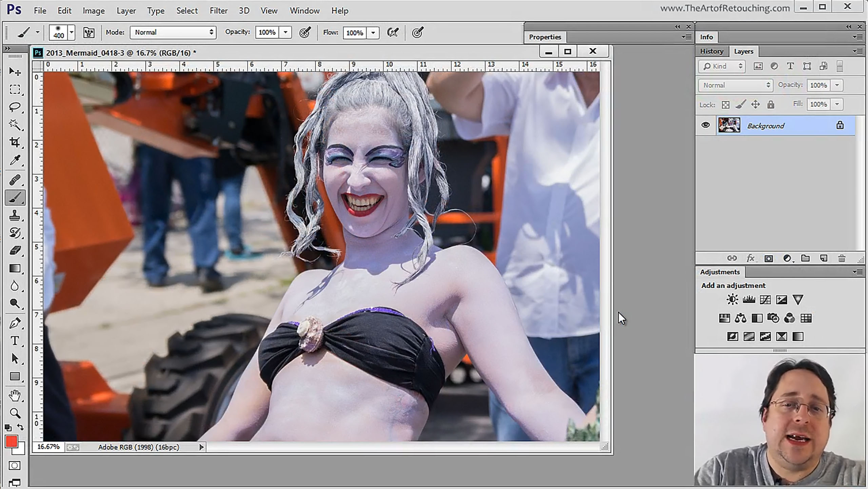The width and height of the screenshot is (868, 489).
Task: Hide the Background layer visibility eye
Action: coord(706,125)
